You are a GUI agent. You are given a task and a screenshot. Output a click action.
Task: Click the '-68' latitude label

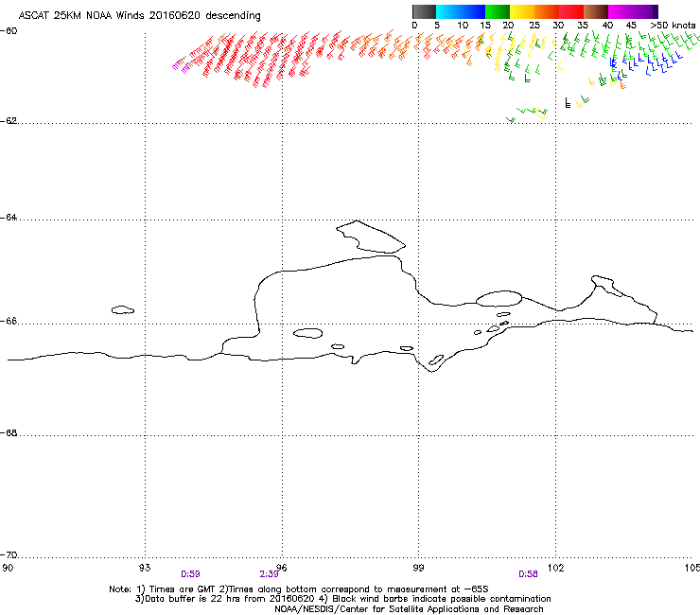point(9,433)
